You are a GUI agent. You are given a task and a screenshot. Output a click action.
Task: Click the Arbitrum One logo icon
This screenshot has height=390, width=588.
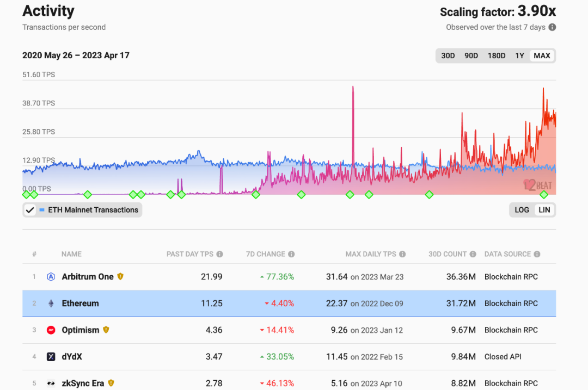[x=51, y=276]
